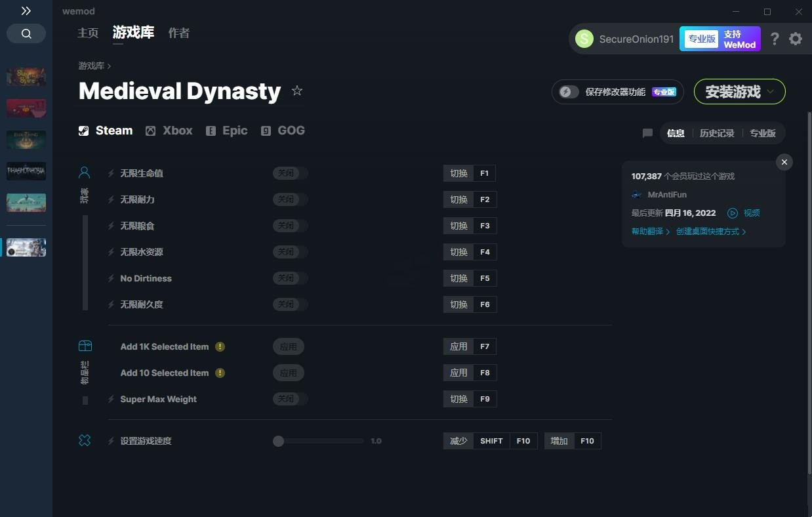Screen dimensions: 812x517
Task: Select the Steam platform tab
Action: tap(106, 131)
